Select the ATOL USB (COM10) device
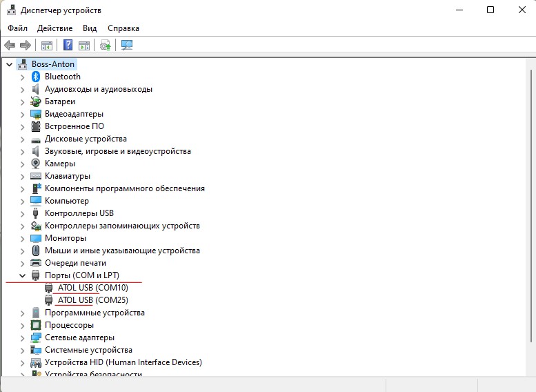This screenshot has height=392, width=536. click(92, 288)
